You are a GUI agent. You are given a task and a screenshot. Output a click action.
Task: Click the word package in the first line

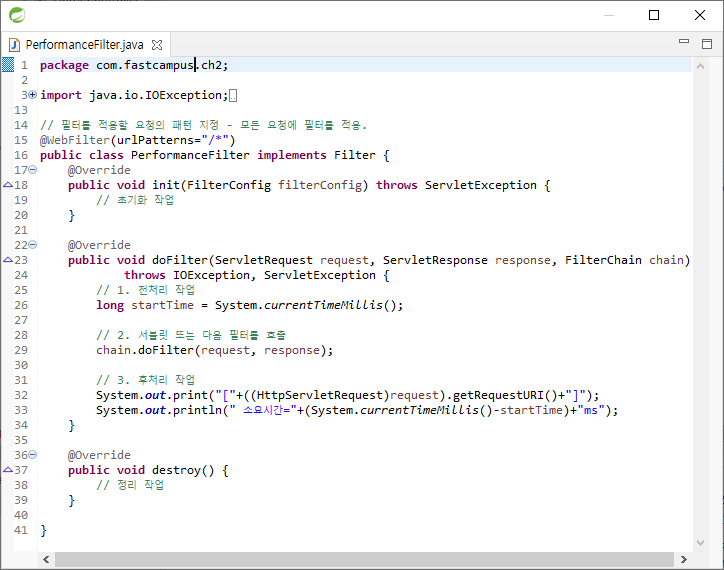(64, 65)
